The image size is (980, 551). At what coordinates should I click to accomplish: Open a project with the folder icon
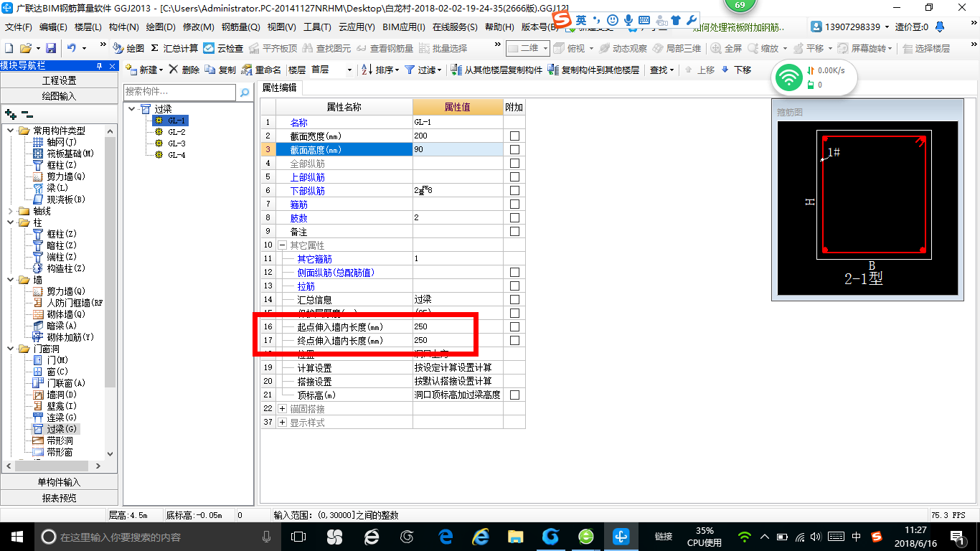[x=25, y=48]
